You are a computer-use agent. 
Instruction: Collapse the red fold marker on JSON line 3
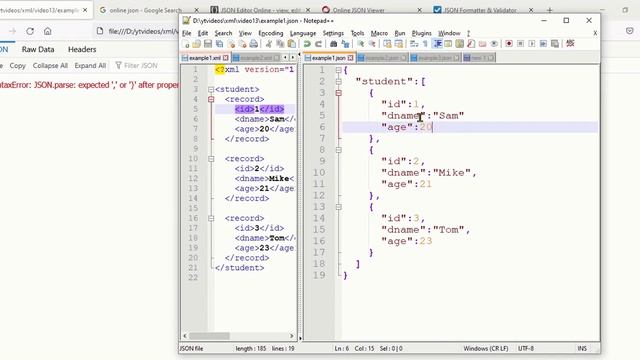click(338, 93)
